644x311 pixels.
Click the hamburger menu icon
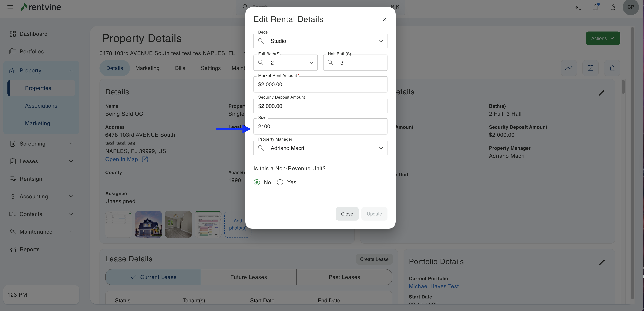[10, 7]
